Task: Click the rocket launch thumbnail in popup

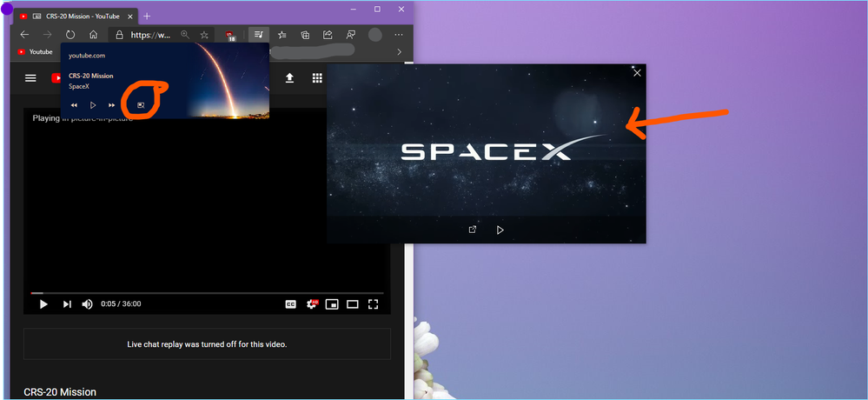Action: [x=228, y=80]
